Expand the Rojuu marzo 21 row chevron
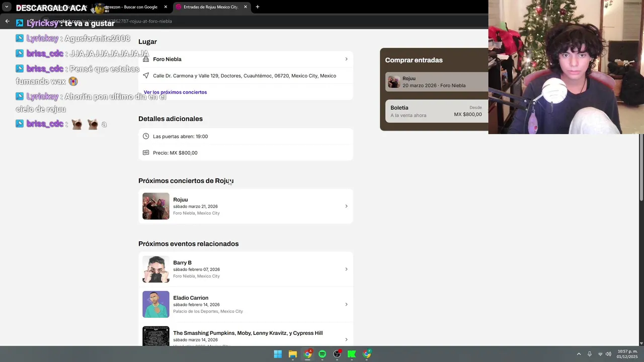 pyautogui.click(x=346, y=206)
